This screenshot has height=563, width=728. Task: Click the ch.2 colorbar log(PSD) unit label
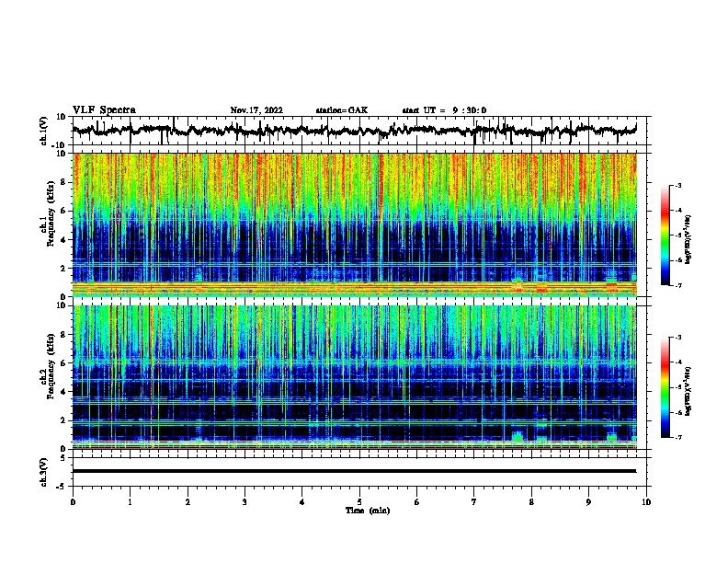pyautogui.click(x=688, y=391)
